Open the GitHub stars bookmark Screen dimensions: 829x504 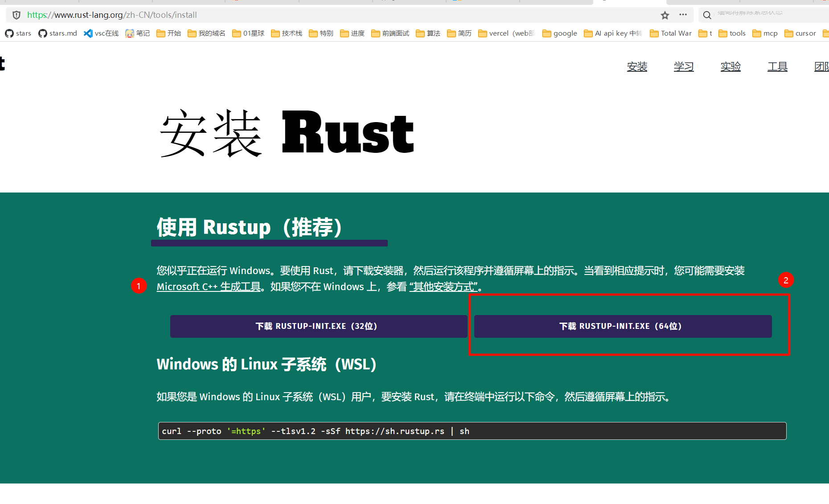(x=18, y=33)
